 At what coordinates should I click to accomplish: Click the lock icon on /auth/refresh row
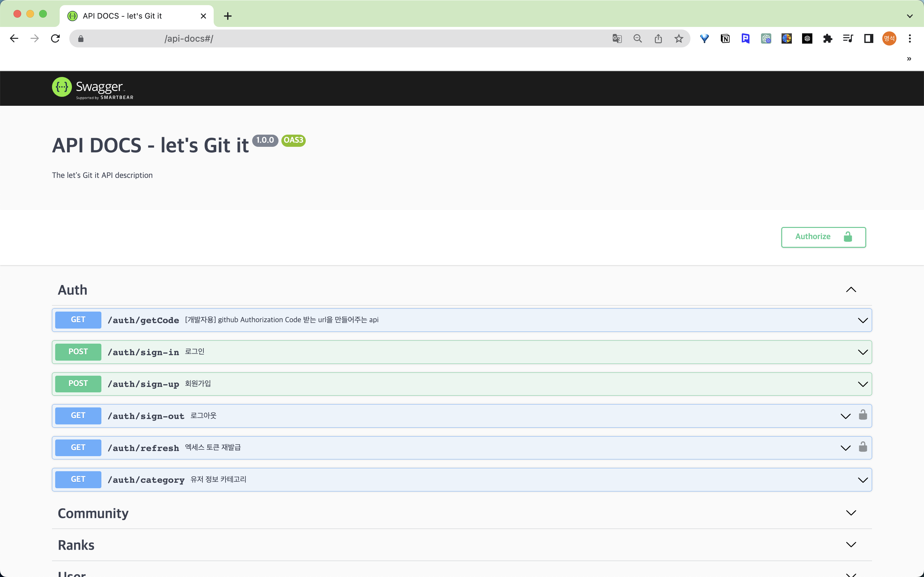click(862, 447)
